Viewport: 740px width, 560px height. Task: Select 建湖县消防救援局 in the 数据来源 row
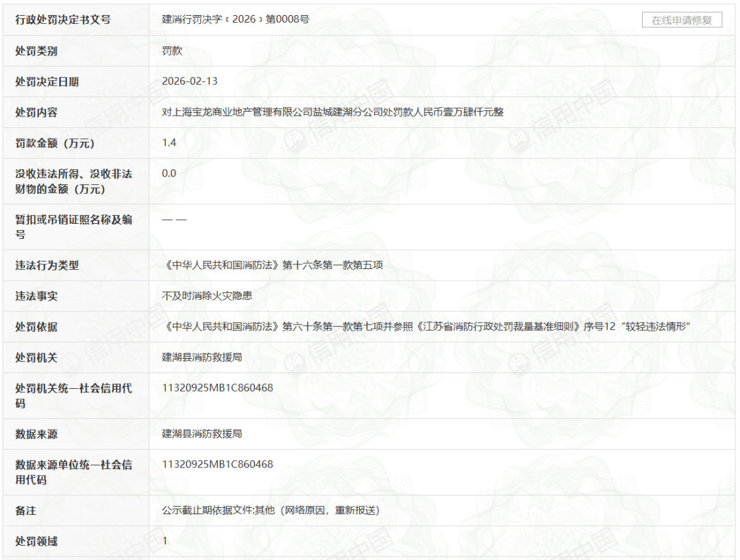[202, 433]
